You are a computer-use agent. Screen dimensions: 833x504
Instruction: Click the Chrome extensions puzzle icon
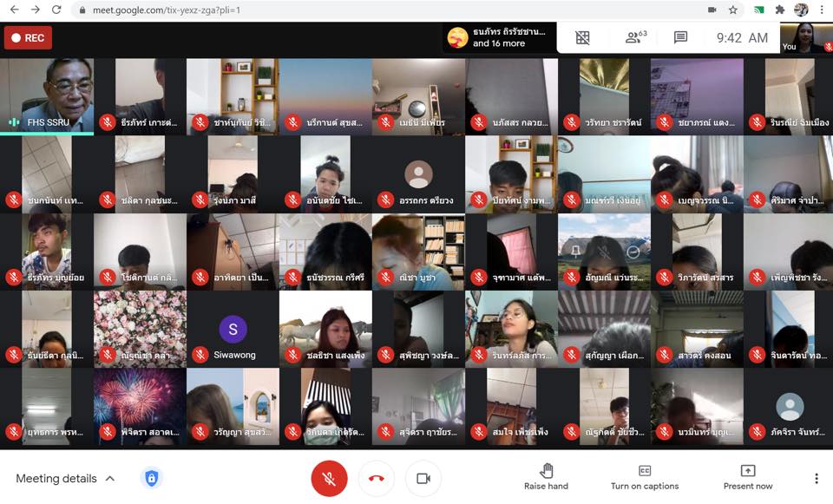(x=779, y=10)
